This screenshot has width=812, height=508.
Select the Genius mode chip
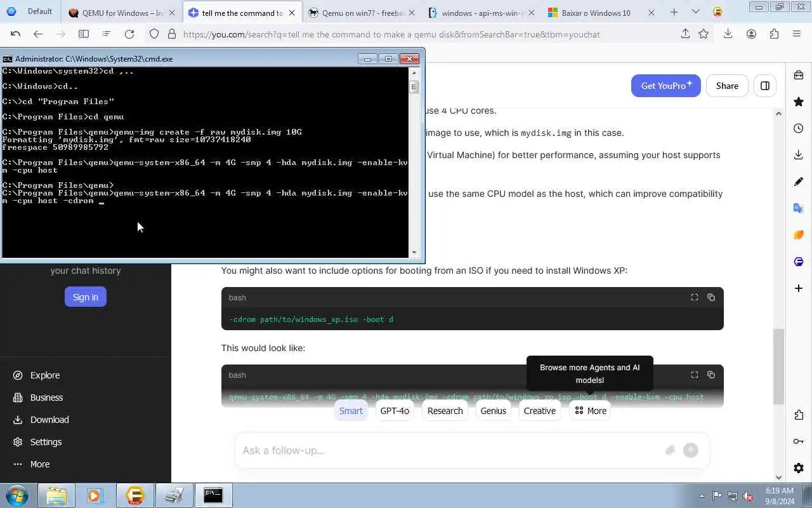493,411
